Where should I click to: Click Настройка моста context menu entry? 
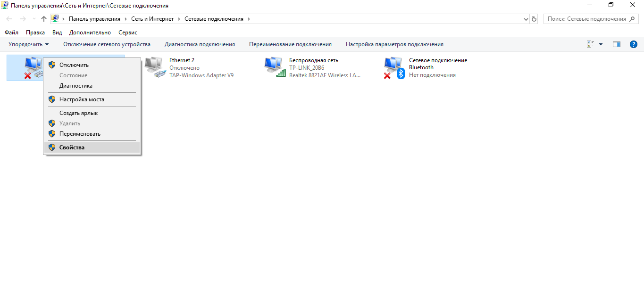click(x=92, y=99)
